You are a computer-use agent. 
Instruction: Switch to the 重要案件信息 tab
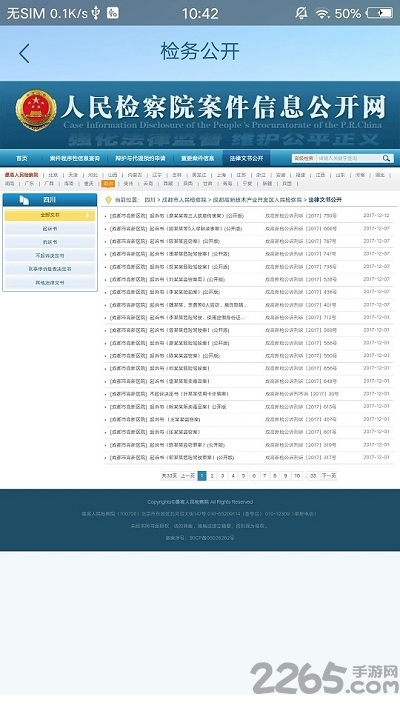198,158
